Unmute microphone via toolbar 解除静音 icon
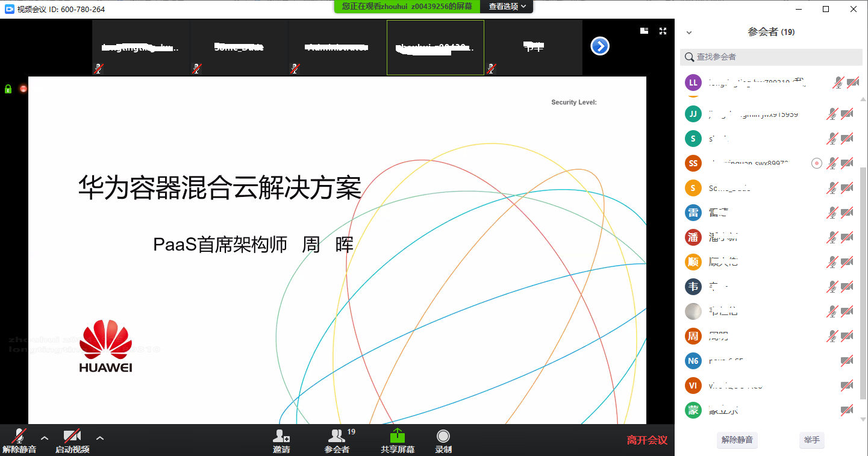The image size is (868, 456). click(19, 436)
